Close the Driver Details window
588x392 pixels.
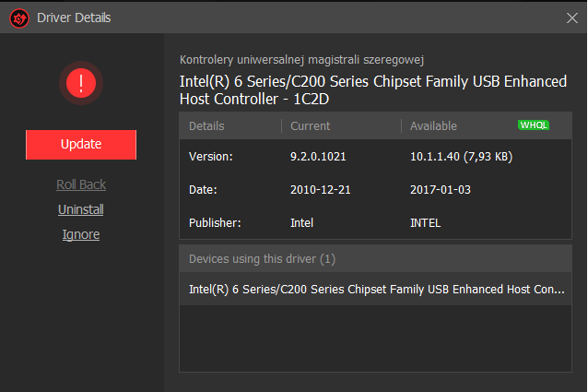tap(572, 18)
